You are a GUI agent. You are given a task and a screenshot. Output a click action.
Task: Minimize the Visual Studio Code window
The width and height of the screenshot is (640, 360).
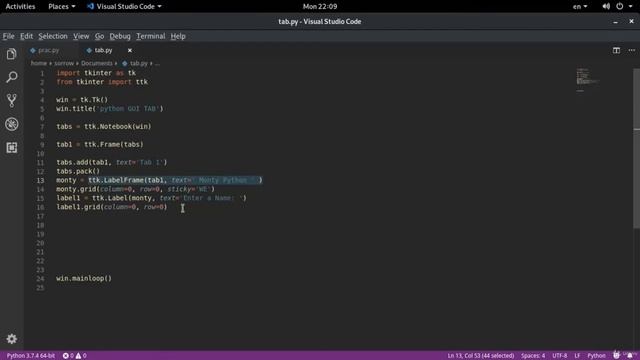[615, 21]
